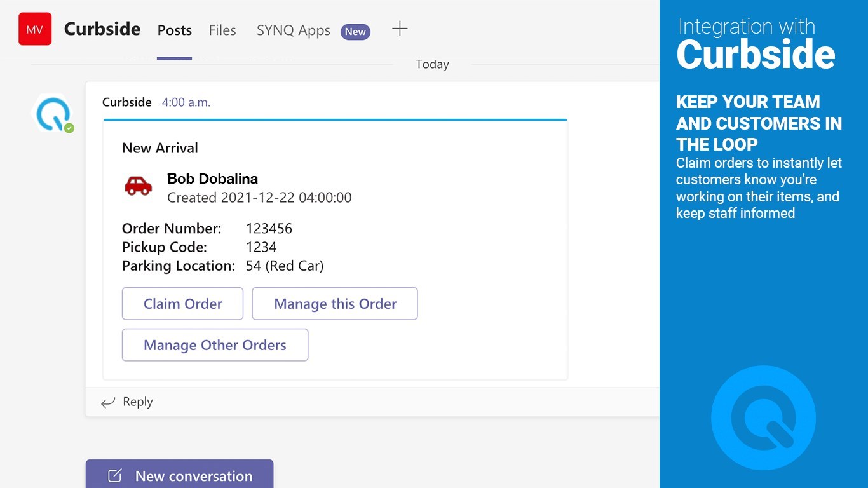Click the New badge beside SYNQ Apps
Screen dimensions: 868x488
355,32
